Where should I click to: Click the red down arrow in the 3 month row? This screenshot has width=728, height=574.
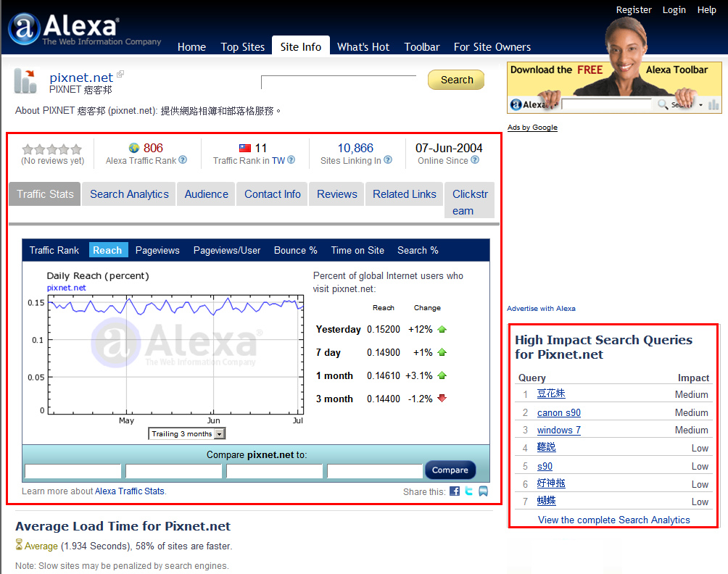[x=442, y=398]
